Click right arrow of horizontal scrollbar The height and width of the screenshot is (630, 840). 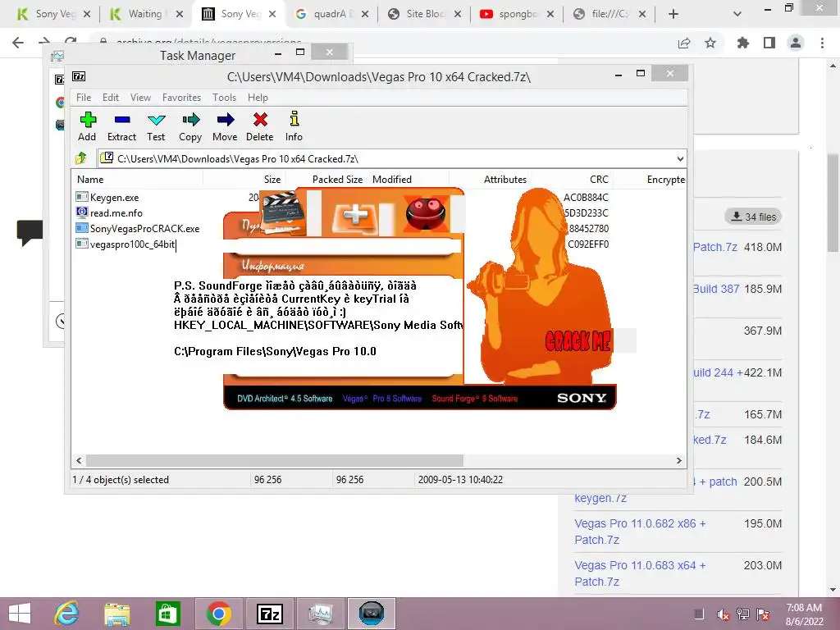pos(679,461)
